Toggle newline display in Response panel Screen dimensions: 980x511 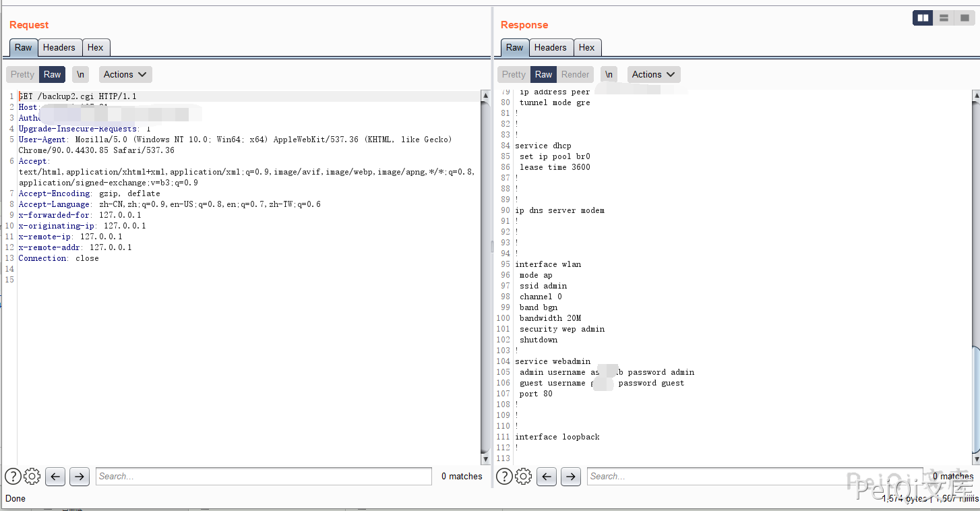609,74
